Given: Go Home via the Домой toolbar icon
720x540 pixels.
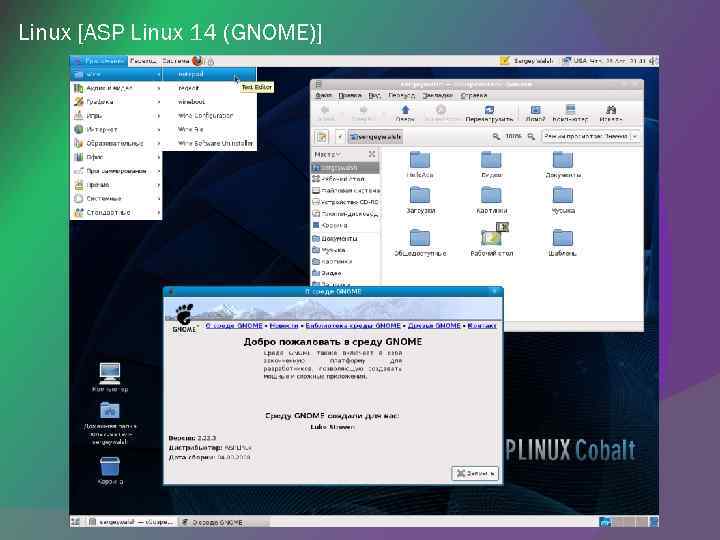Looking at the screenshot, I should (535, 113).
